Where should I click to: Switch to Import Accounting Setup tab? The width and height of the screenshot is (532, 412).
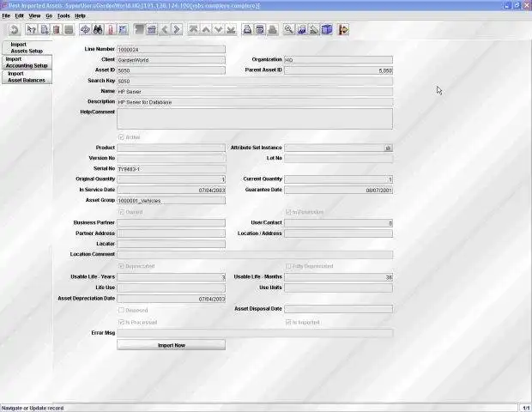coord(27,62)
